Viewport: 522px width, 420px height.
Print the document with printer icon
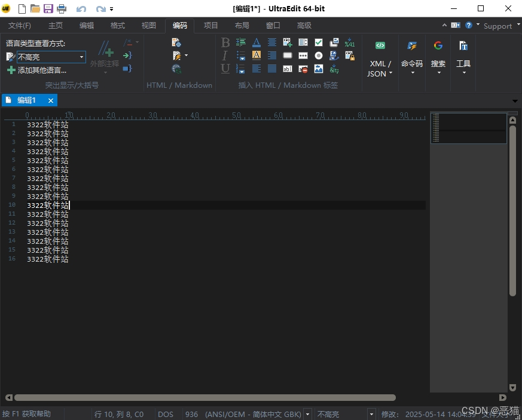62,8
